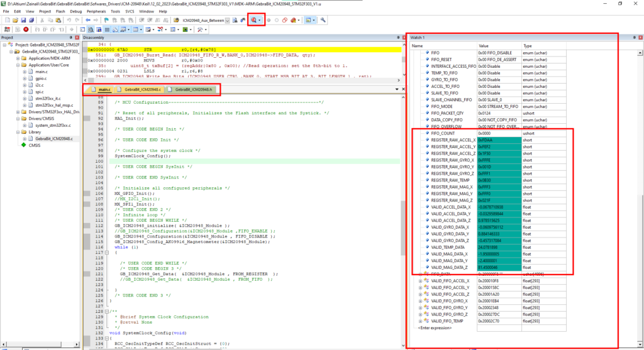The width and height of the screenshot is (644, 350).
Task: Toggle the Disassembly window toolbar button
Action: coord(91,30)
